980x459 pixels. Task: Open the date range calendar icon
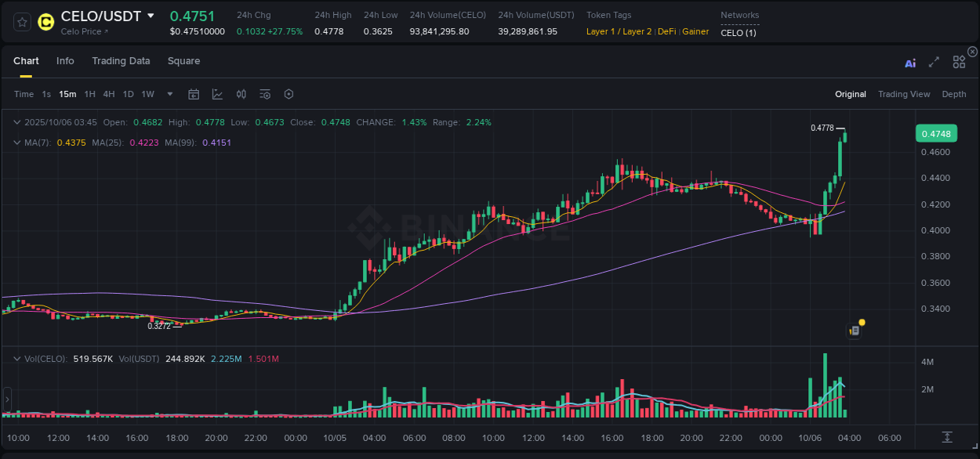point(194,94)
